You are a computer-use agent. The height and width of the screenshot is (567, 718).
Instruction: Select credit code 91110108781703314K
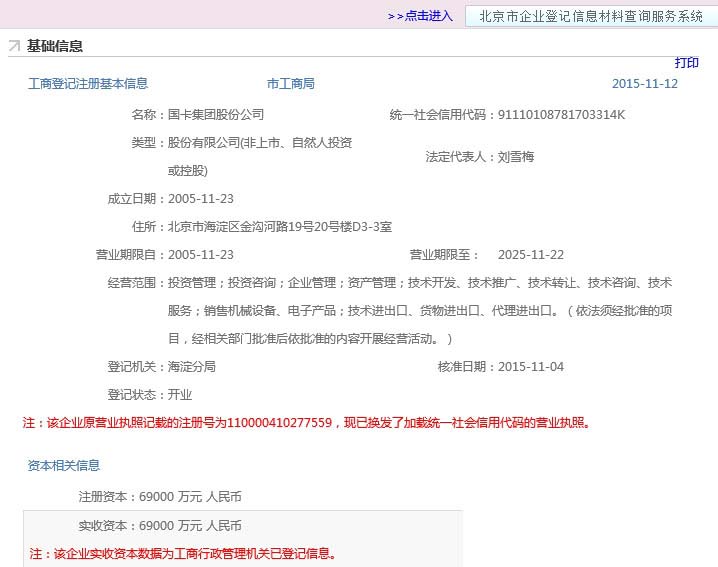click(x=561, y=114)
